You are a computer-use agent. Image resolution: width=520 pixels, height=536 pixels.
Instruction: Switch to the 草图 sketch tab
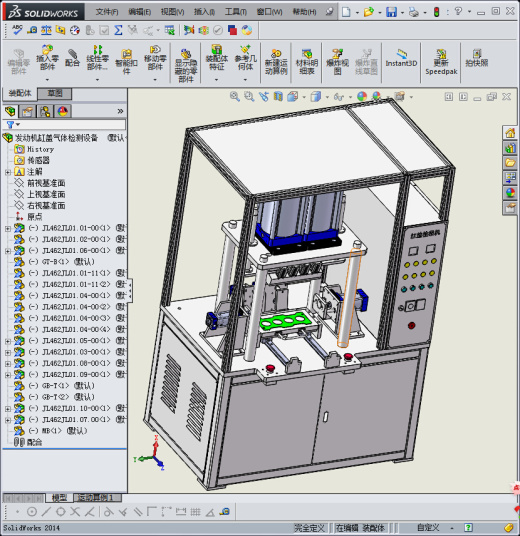(55, 93)
